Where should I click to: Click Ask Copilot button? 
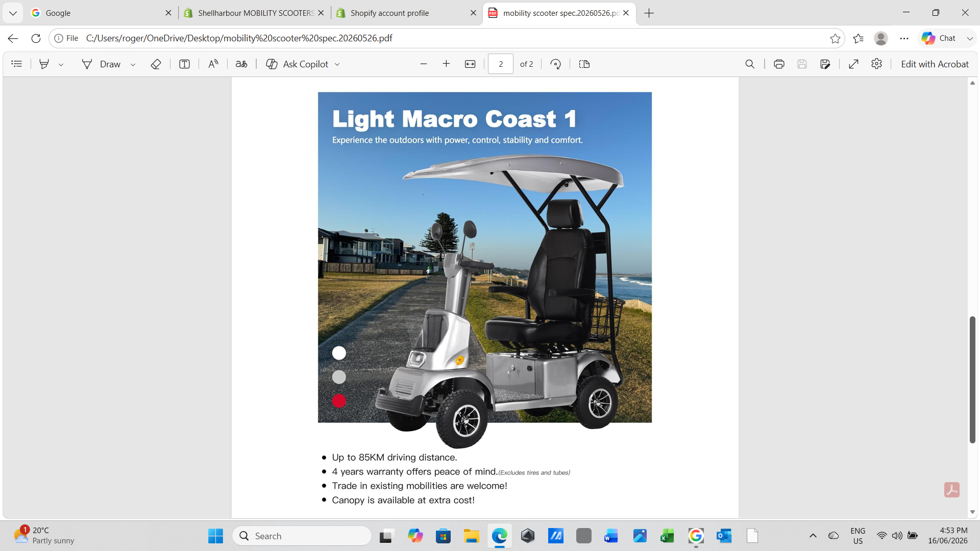point(298,64)
